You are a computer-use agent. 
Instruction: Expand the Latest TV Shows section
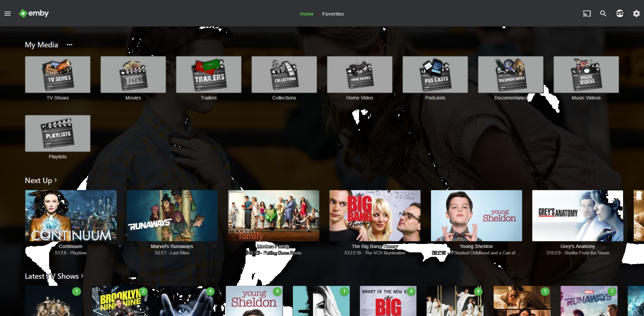coord(54,276)
